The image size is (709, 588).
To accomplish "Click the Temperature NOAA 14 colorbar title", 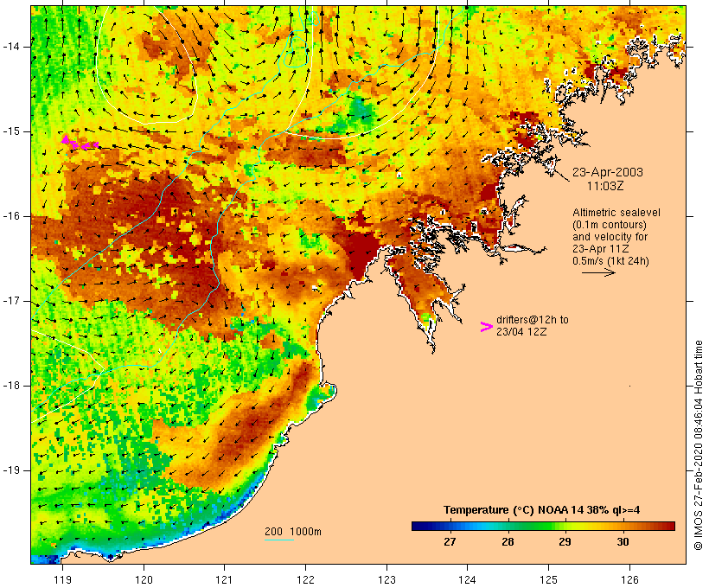I will pyautogui.click(x=542, y=510).
